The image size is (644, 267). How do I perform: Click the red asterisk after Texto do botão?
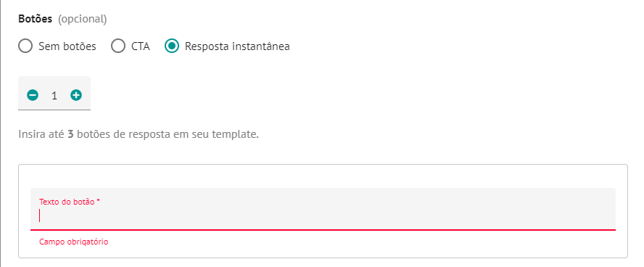coord(99,200)
